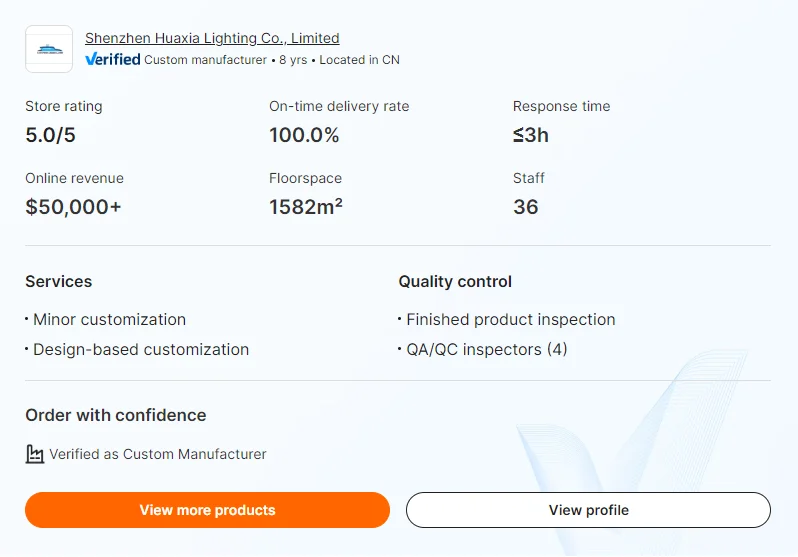Click the Shenzhen Huaxia Lighting company logo

click(49, 49)
